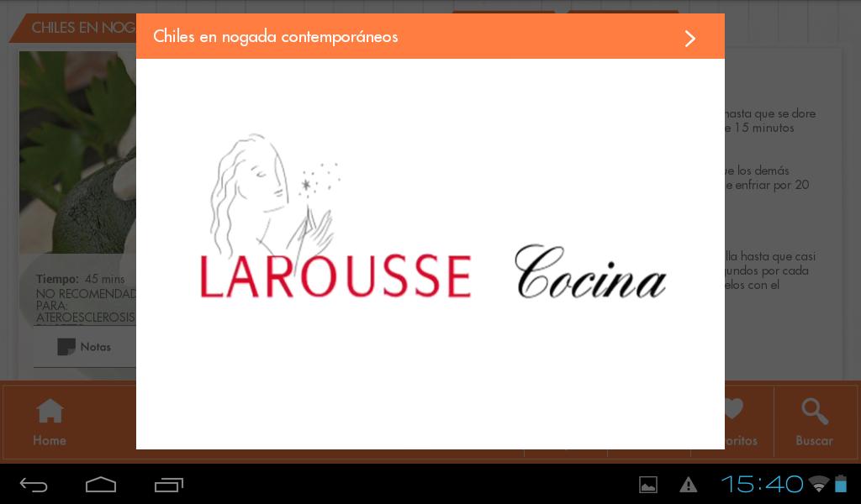Tap the right chevron in the orange header
This screenshot has height=504, width=861.
pos(690,39)
